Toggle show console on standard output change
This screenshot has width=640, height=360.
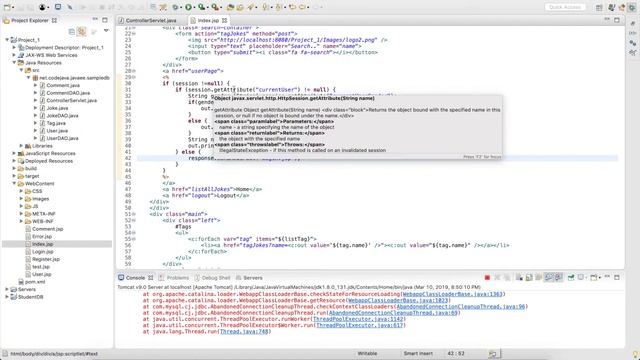pyautogui.click(x=549, y=278)
